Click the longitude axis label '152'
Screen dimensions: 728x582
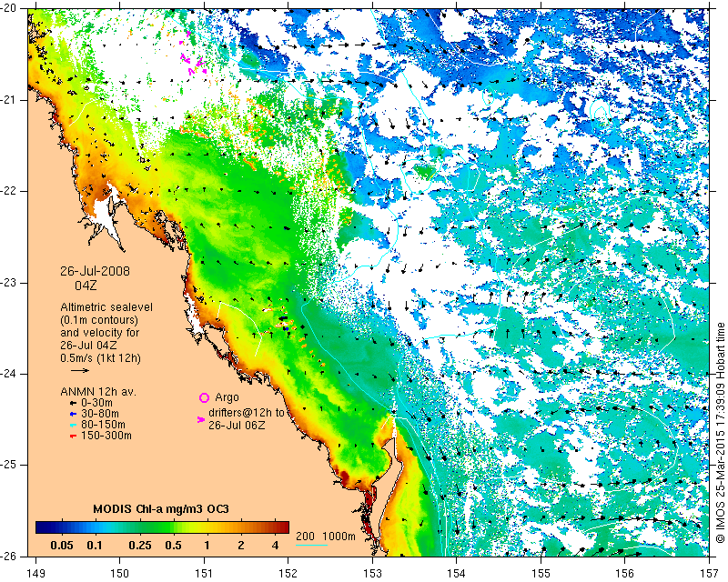coord(288,574)
